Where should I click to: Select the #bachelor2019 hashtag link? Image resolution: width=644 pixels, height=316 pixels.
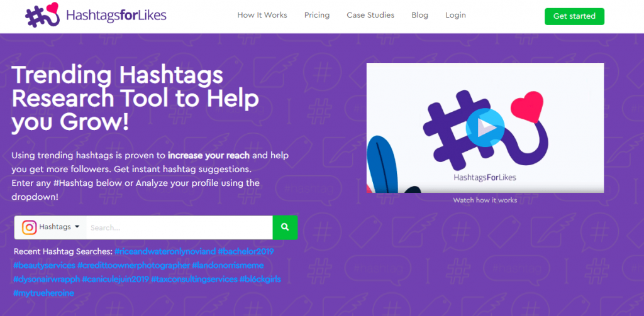point(246,251)
